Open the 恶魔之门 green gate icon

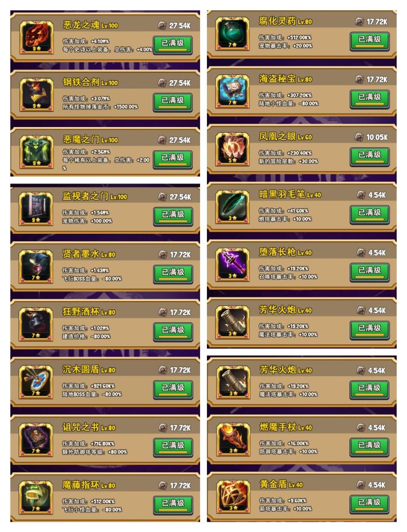click(36, 152)
